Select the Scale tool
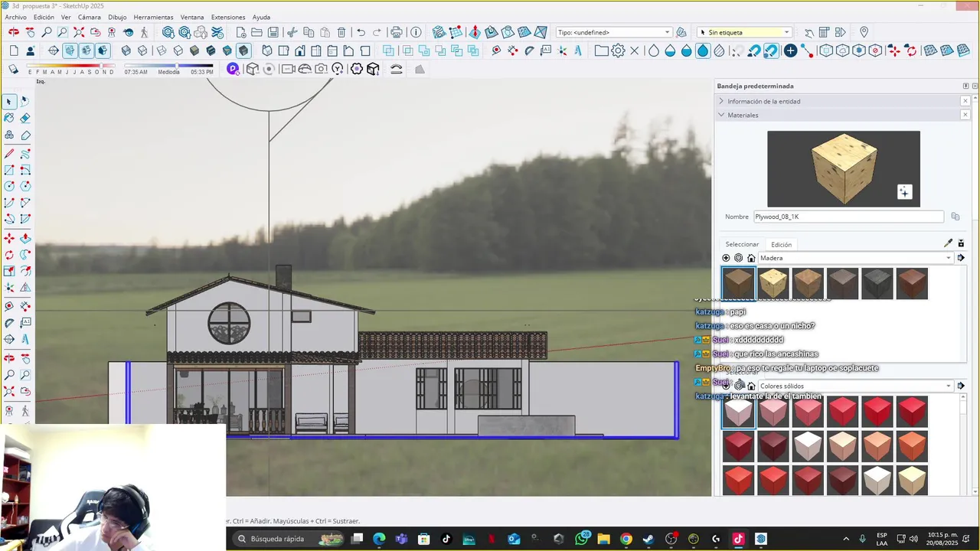 [9, 271]
